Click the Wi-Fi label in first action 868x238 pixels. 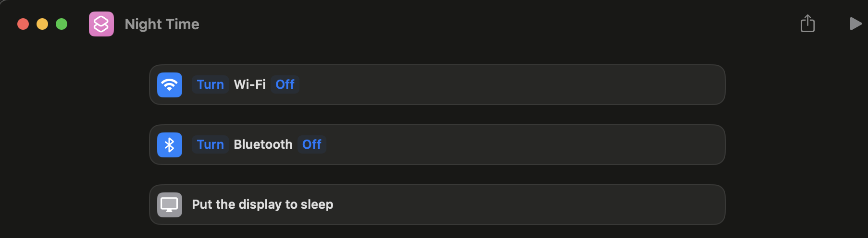(249, 84)
